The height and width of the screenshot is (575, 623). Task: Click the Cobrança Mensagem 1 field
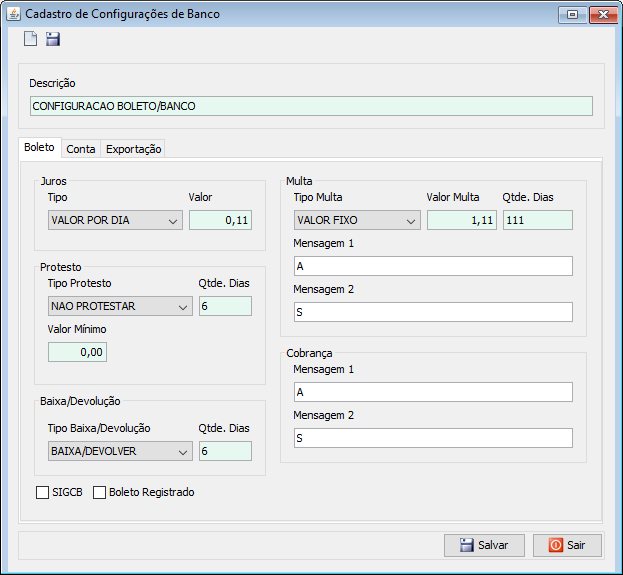433,392
